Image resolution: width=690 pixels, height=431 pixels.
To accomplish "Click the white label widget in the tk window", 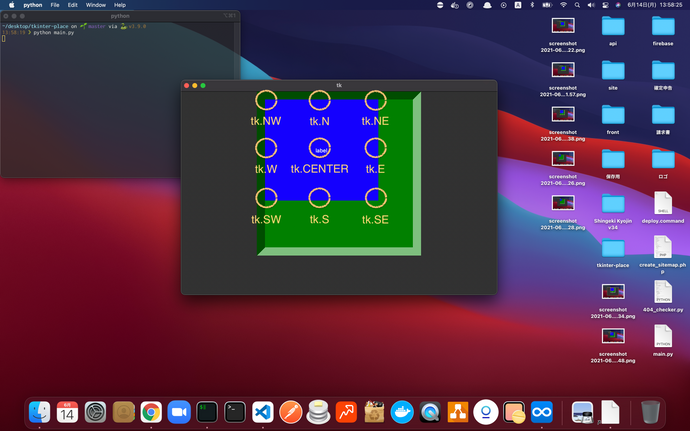I will 321,151.
